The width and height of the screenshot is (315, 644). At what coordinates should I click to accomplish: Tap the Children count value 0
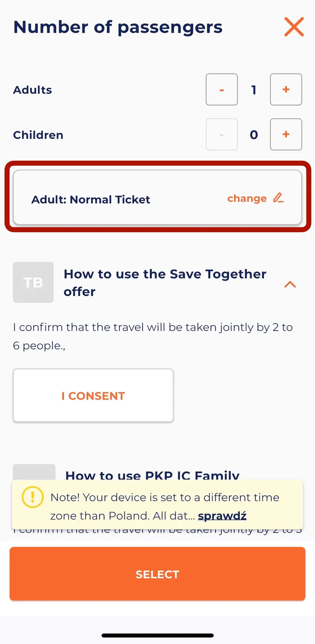point(254,135)
